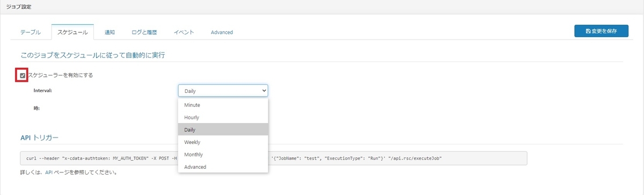The height and width of the screenshot is (195, 644).
Task: Toggle スケジューラーを有効にする checkbox
Action: 22,75
